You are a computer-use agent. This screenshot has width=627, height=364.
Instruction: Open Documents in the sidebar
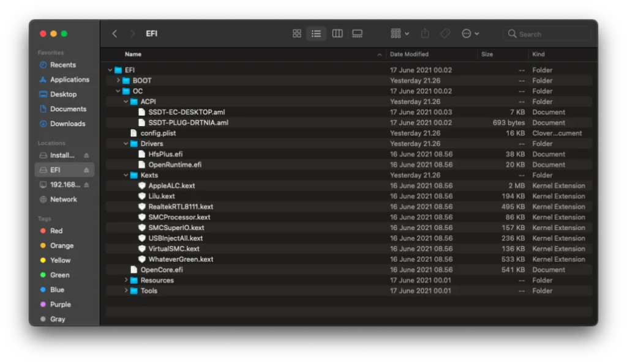pos(62,109)
